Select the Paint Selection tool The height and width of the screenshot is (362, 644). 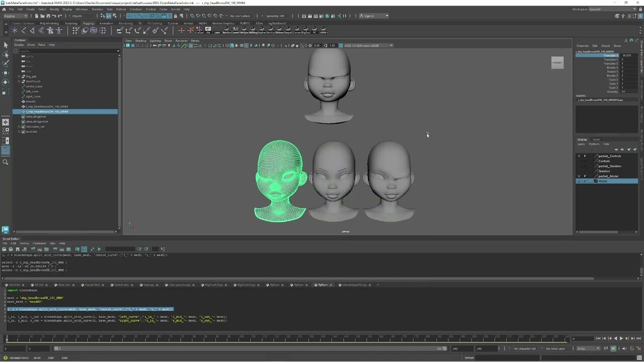6,62
